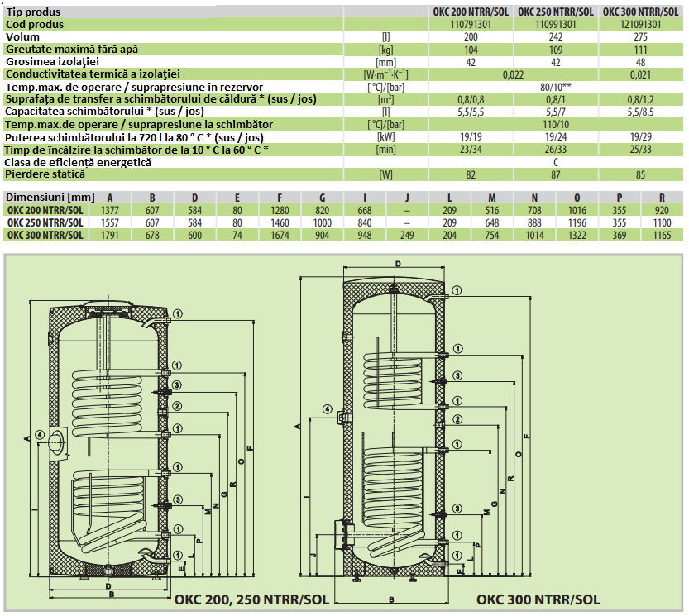Click the "OKC 300 NTRR/SOL" diagram caption
The height and width of the screenshot is (616, 689).
click(538, 599)
